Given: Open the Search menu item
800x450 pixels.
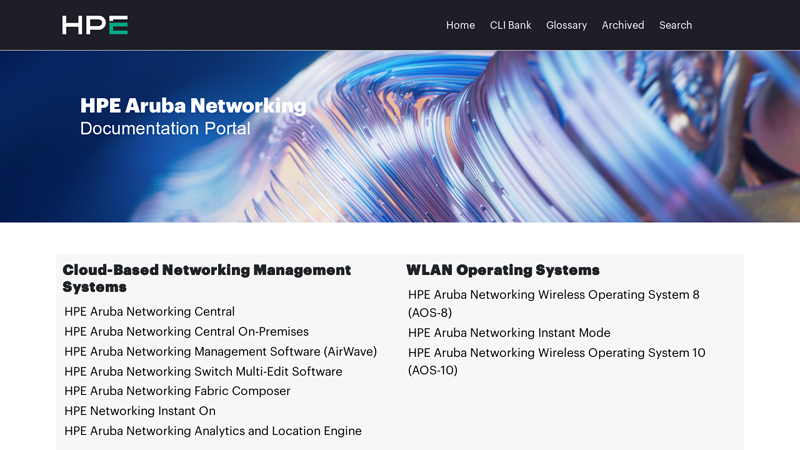Looking at the screenshot, I should point(676,25).
